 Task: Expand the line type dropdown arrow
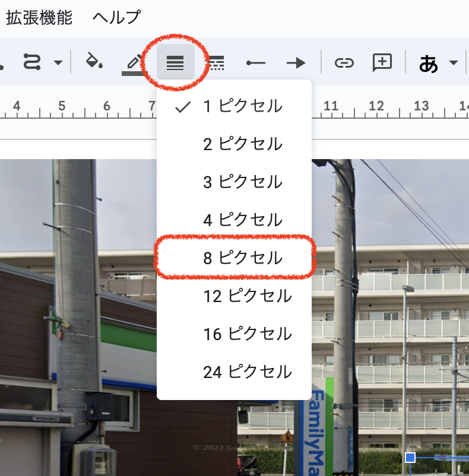pyautogui.click(x=58, y=63)
